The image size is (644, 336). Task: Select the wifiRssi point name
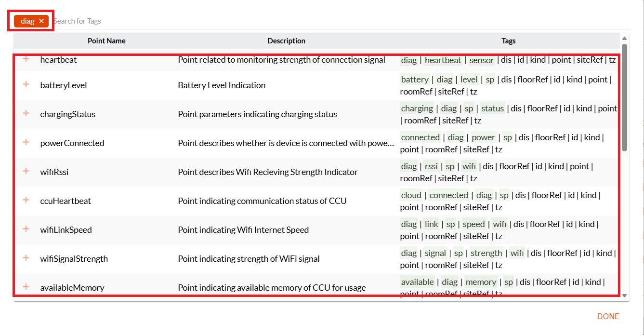[54, 172]
